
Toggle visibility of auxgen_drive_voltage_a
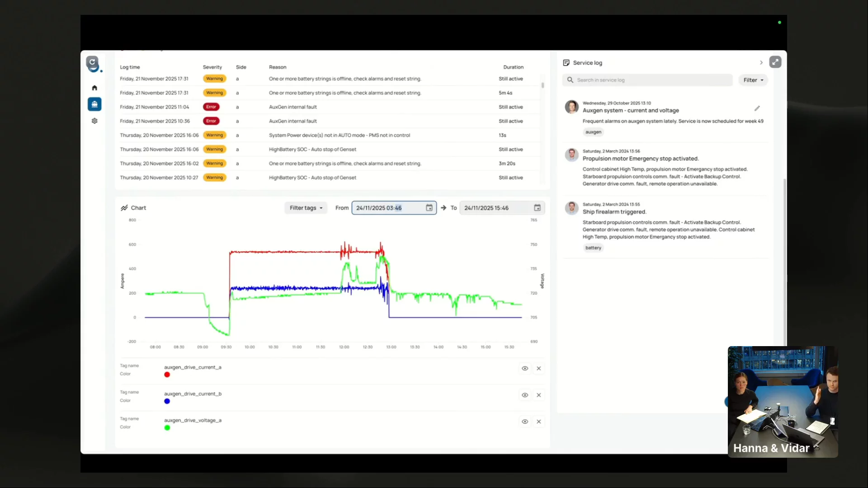pyautogui.click(x=525, y=422)
